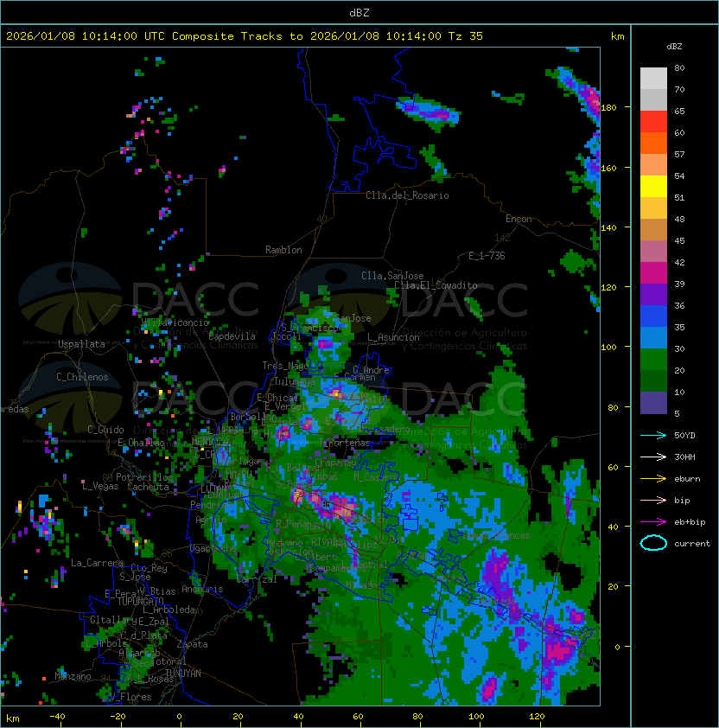719x728 pixels.
Task: Click the 'Cacheuta' map label
Action: 148,487
